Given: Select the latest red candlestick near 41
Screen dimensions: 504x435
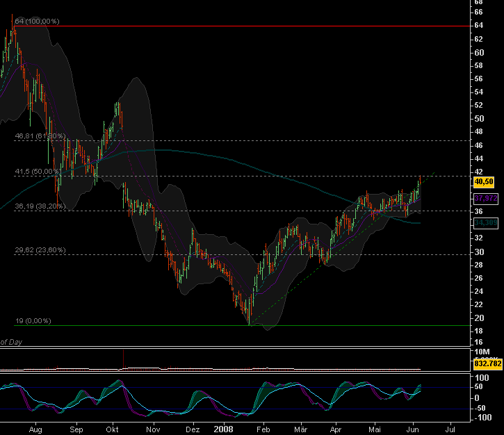Looking at the screenshot, I should click(x=420, y=181).
